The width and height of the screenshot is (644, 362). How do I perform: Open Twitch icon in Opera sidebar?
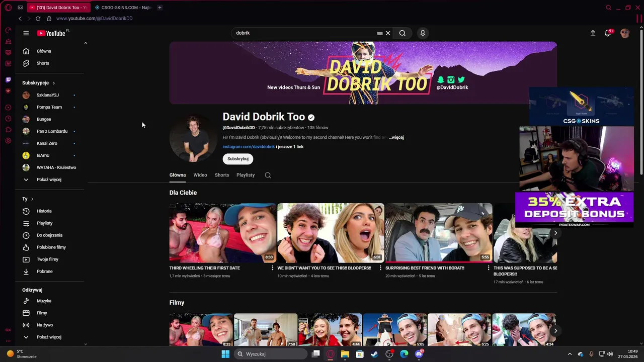point(8,80)
